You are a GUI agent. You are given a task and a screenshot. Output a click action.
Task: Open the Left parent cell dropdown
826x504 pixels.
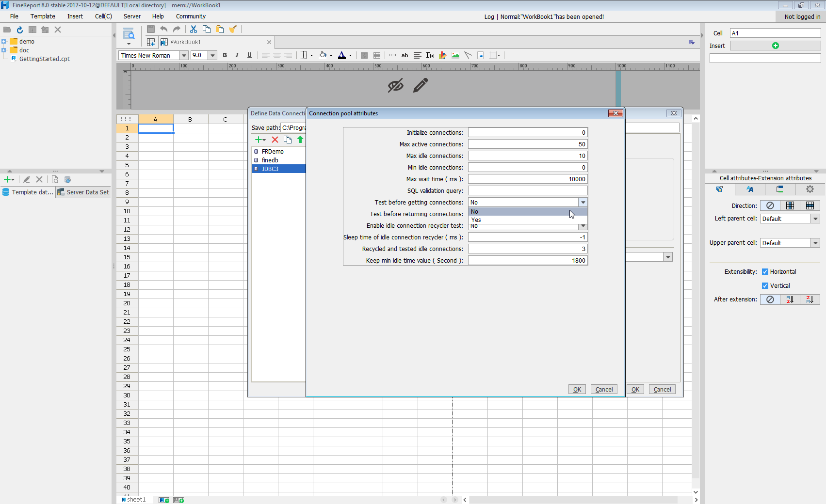tap(815, 219)
